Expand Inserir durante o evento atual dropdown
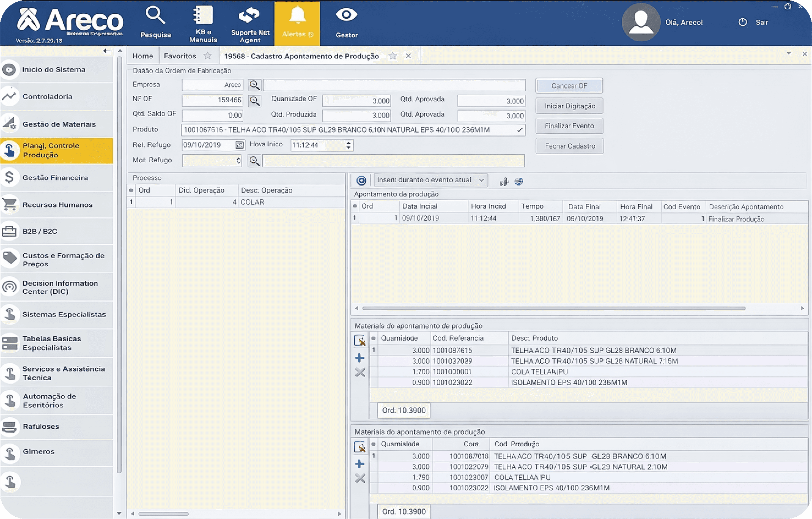Screen dimensions: 812x519 tap(481, 180)
